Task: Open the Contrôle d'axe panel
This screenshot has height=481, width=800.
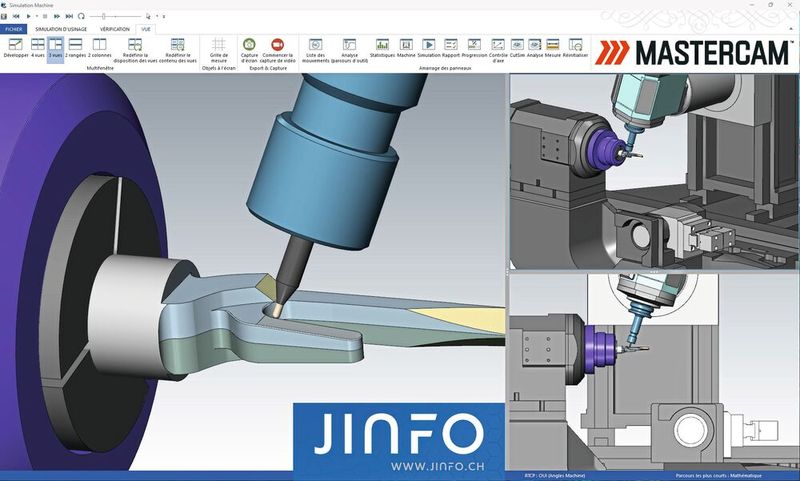Action: 498,50
